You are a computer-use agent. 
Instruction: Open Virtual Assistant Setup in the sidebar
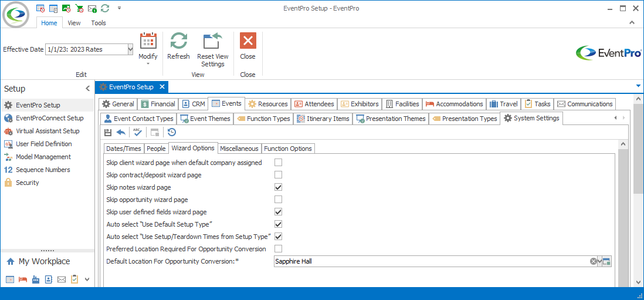point(48,131)
